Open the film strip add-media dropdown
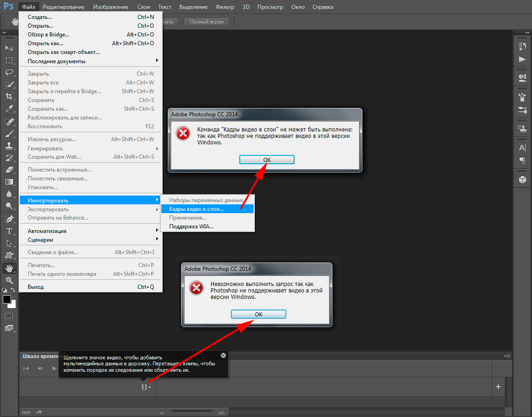This screenshot has height=417, width=532. pyautogui.click(x=146, y=387)
